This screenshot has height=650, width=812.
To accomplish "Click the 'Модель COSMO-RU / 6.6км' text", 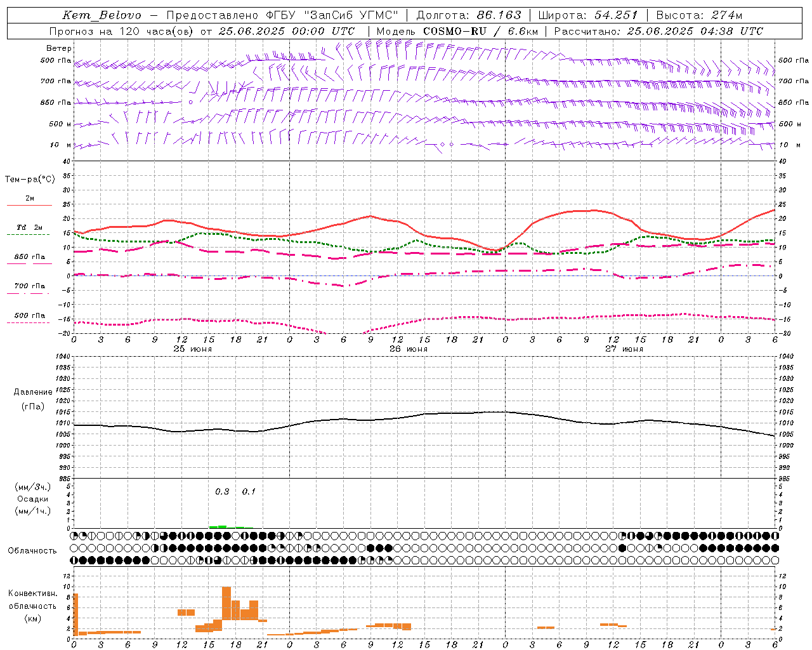I will [457, 31].
